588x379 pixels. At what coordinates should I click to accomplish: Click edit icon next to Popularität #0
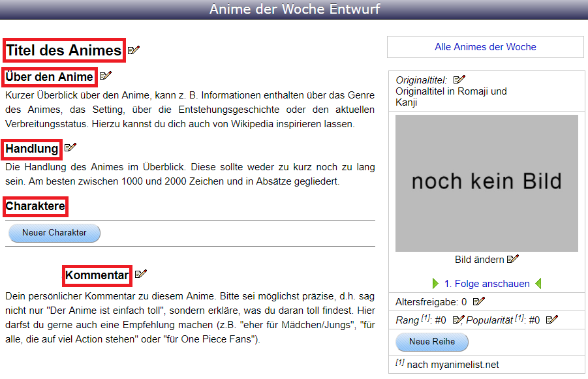552,320
